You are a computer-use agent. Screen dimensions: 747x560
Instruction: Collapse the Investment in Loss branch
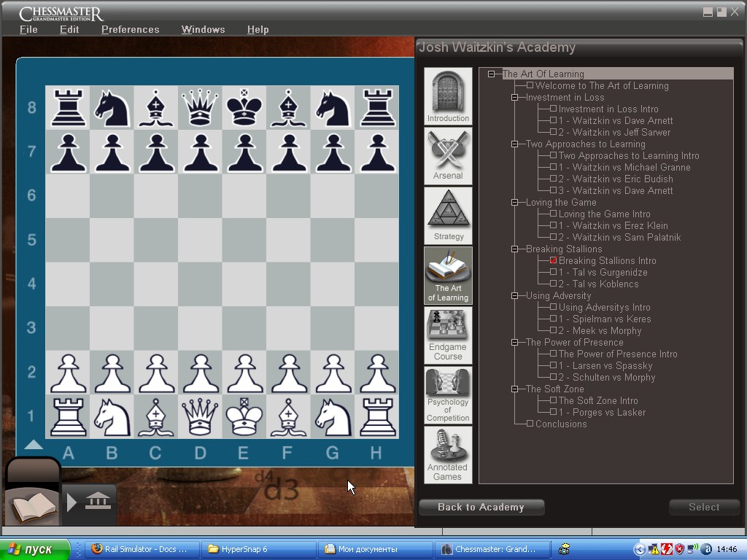pos(514,97)
